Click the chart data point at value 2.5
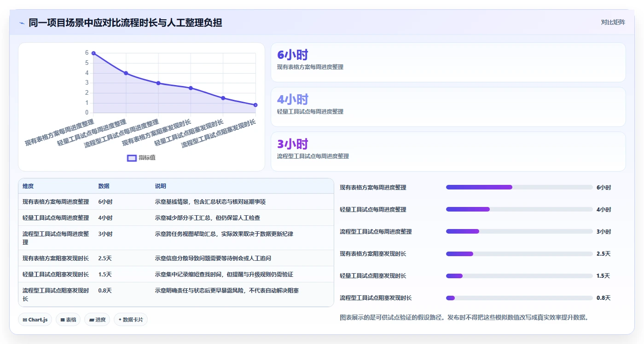This screenshot has width=644, height=344. tap(191, 88)
